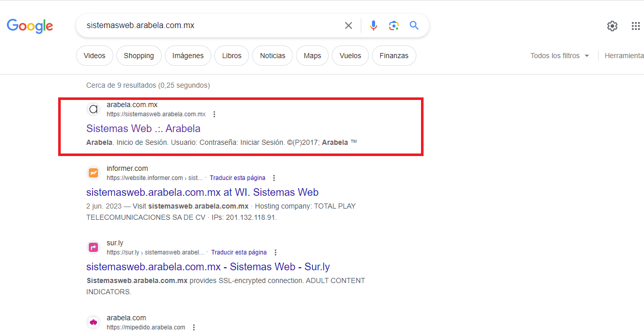Translate the informer.com page

(x=237, y=178)
